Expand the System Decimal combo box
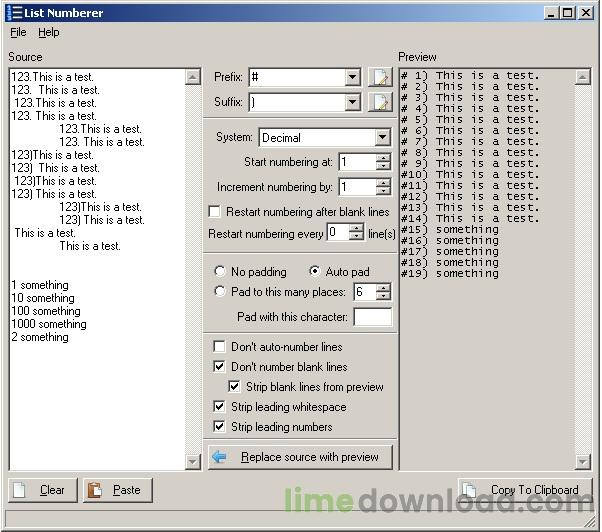The image size is (602, 532). point(382,137)
